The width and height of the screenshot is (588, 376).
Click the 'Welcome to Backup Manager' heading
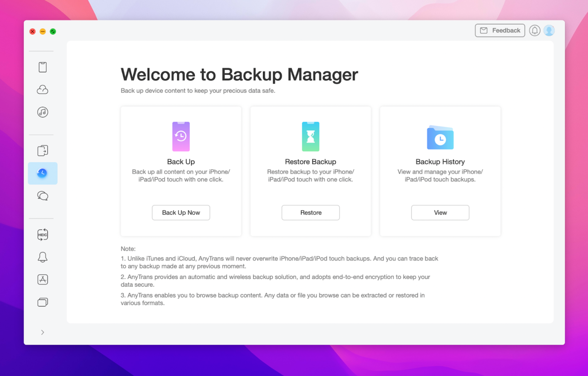(239, 74)
